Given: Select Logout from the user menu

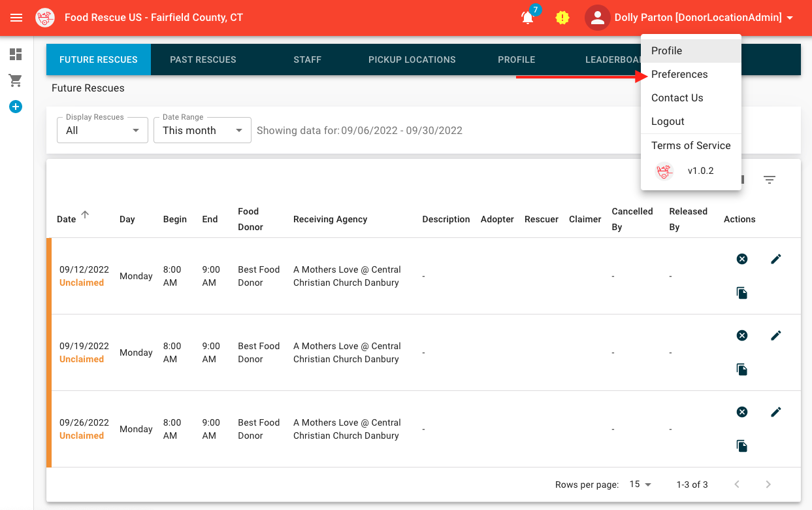Looking at the screenshot, I should (691, 122).
